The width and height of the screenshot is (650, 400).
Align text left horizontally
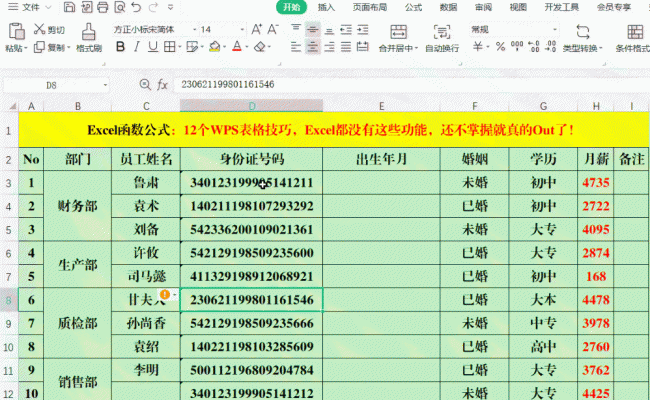click(296, 47)
